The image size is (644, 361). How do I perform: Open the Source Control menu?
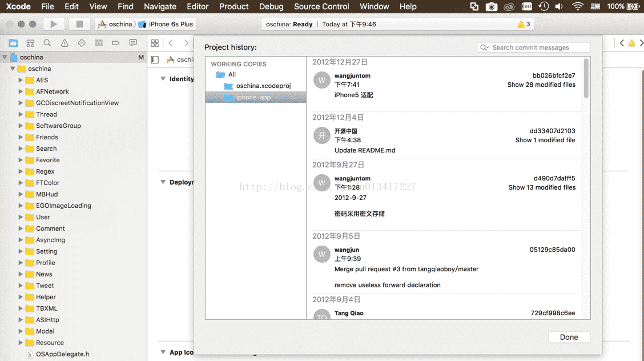pyautogui.click(x=321, y=7)
